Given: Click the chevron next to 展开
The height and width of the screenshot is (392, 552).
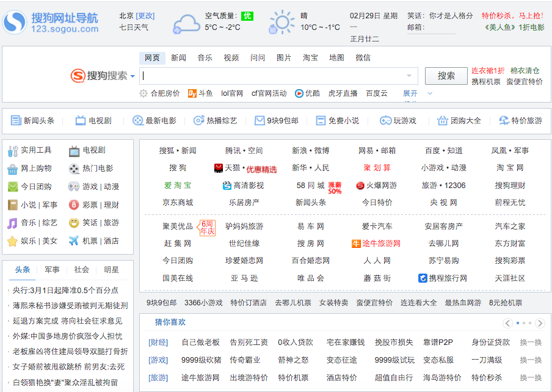Looking at the screenshot, I should point(430,93).
